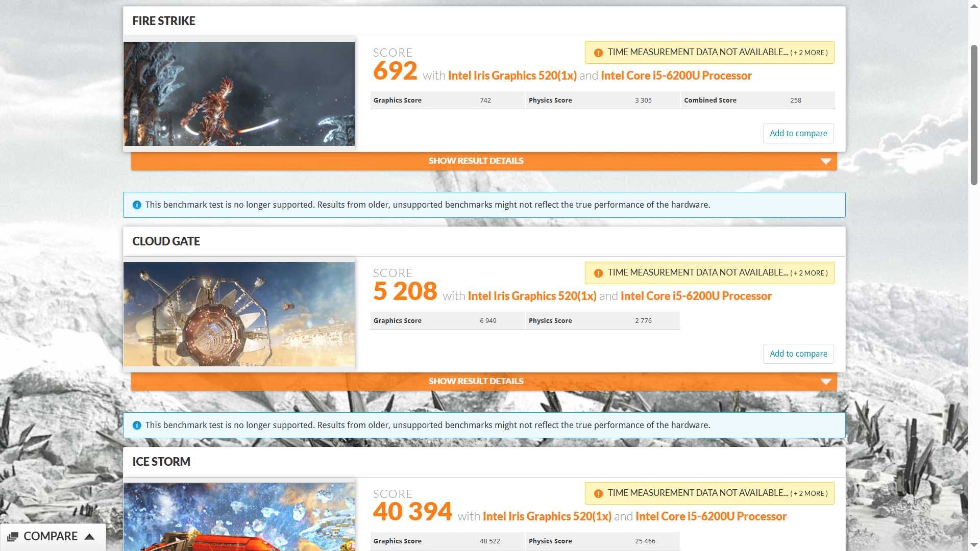The image size is (980, 551).
Task: Click the ICE STORM section heading
Action: point(161,462)
